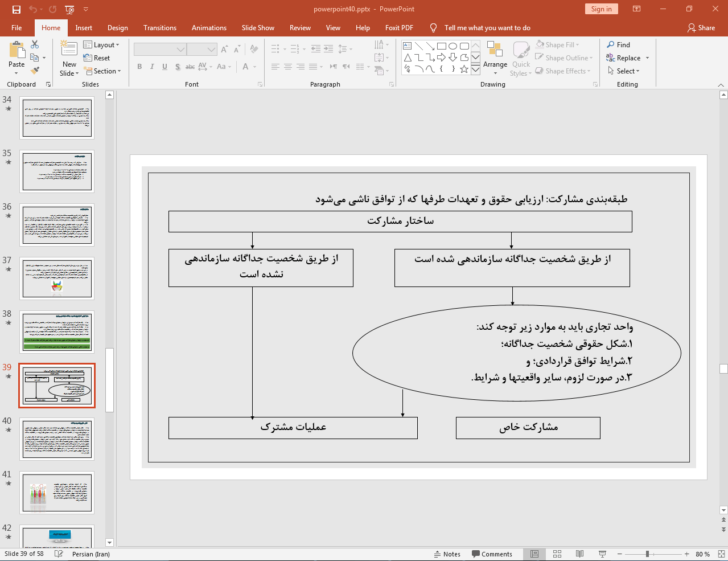Collapse the ribbon arrow
This screenshot has width=728, height=561.
[x=721, y=84]
